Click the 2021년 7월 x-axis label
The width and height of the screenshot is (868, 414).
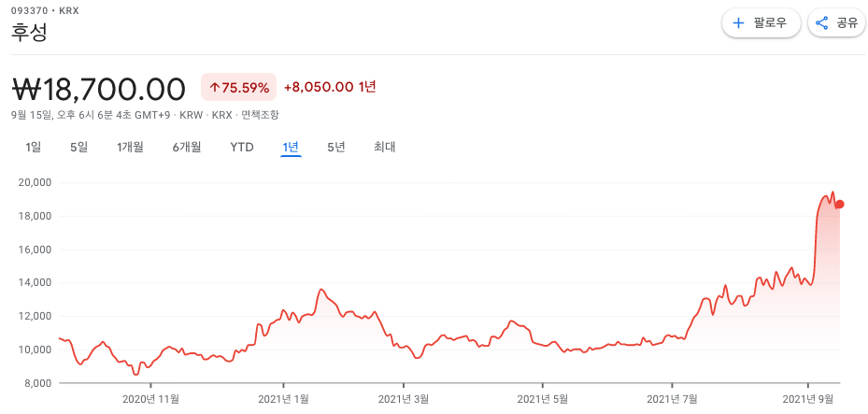672,398
